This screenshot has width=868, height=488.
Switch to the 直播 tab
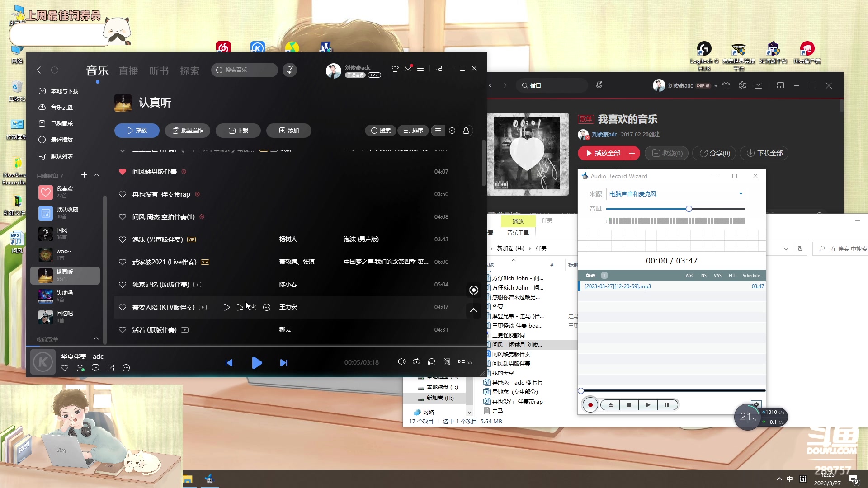[128, 71]
